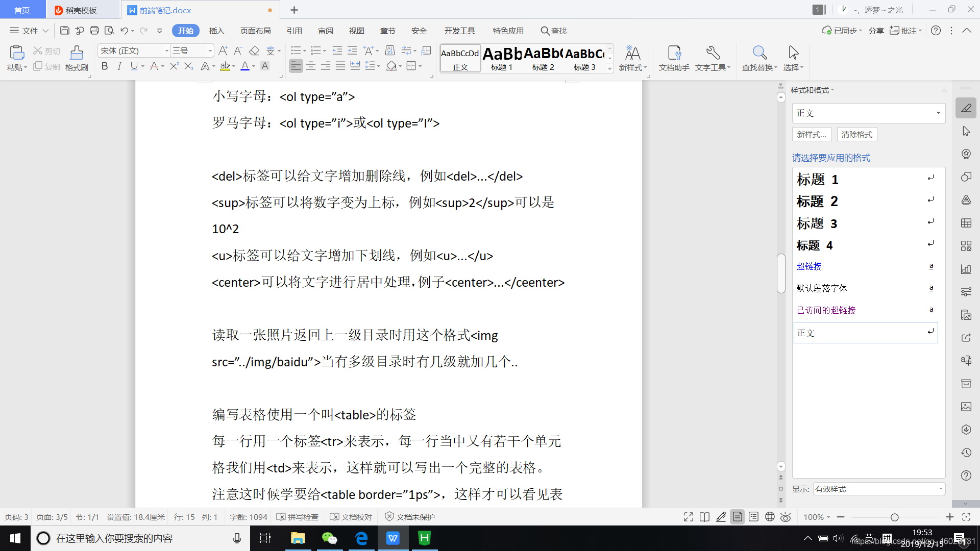The height and width of the screenshot is (551, 980).
Task: Click the Copy (复制) button
Action: [x=47, y=66]
